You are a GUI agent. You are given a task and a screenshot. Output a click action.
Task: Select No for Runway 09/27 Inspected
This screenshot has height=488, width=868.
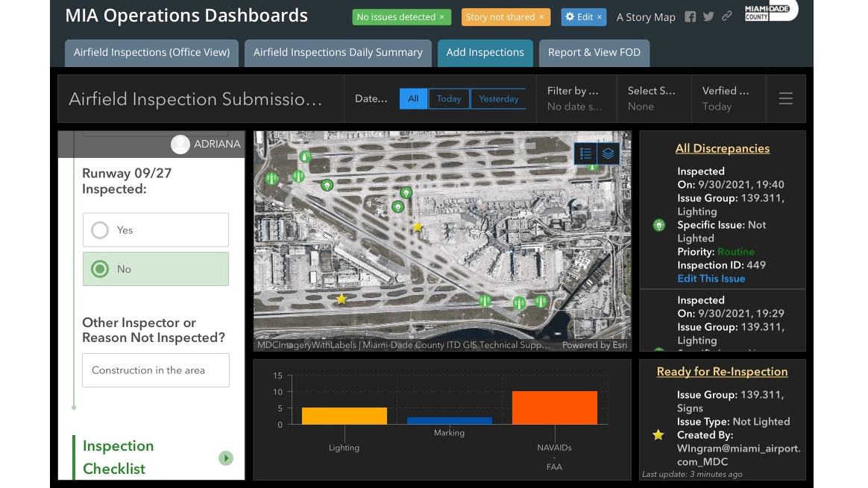(x=156, y=269)
